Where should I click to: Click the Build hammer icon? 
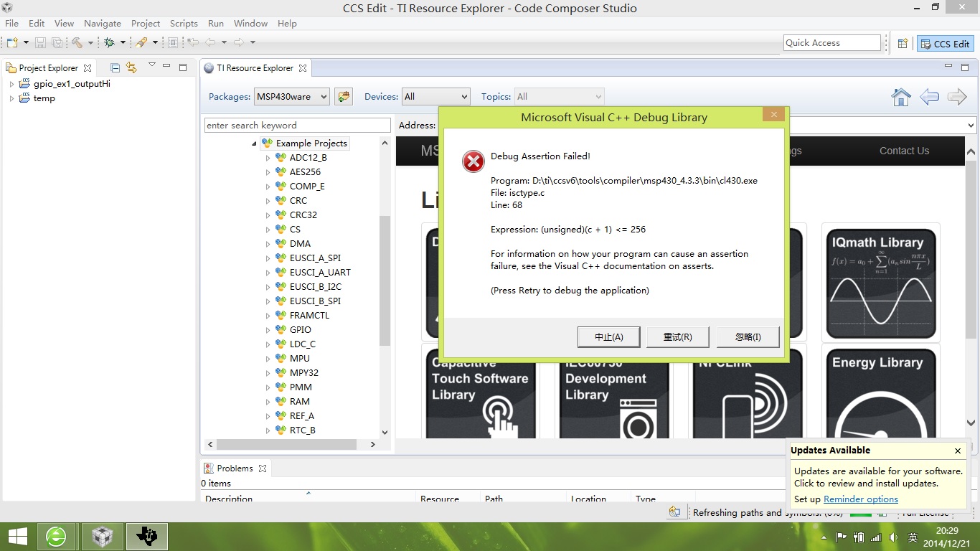(77, 43)
